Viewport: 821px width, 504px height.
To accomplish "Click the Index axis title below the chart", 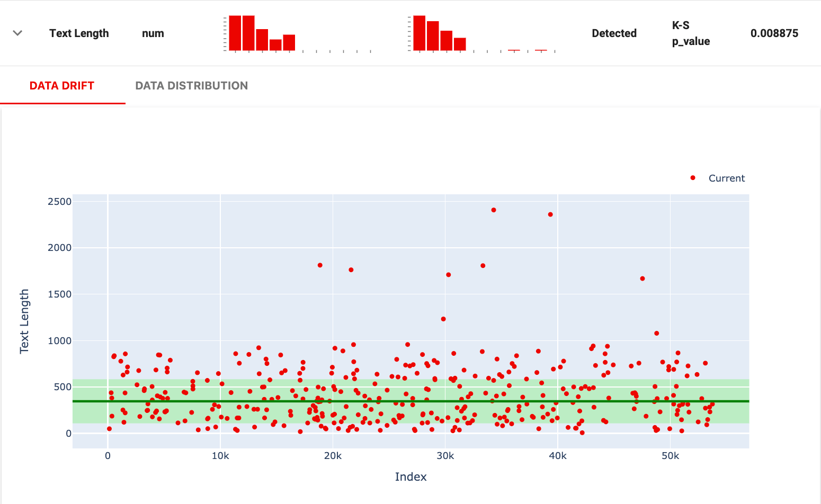I will [411, 476].
